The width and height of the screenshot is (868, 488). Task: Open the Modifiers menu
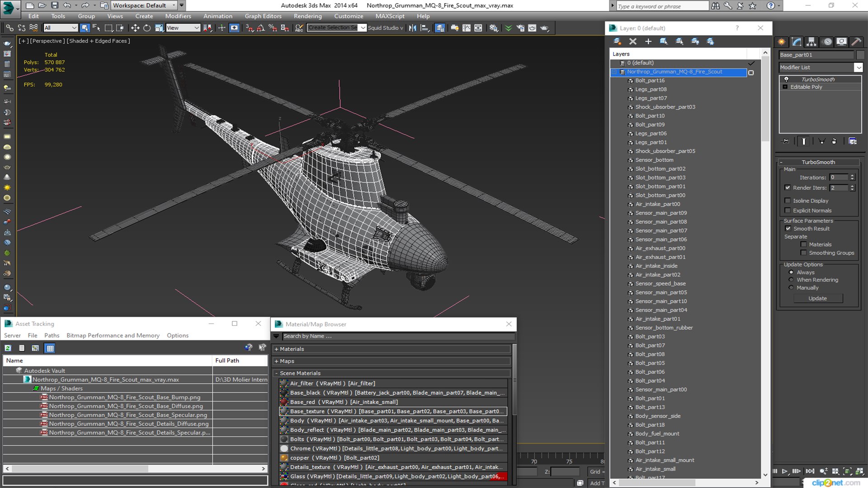coord(178,16)
